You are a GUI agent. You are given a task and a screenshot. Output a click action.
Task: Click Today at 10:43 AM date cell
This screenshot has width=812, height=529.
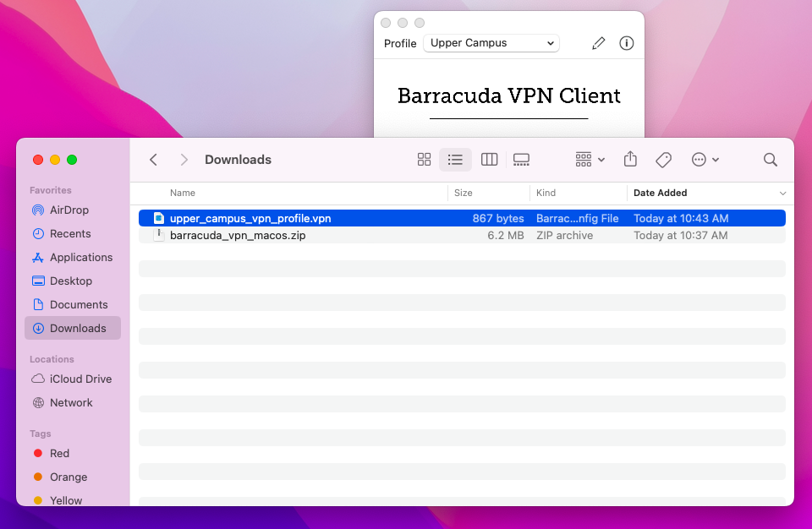[x=681, y=218]
